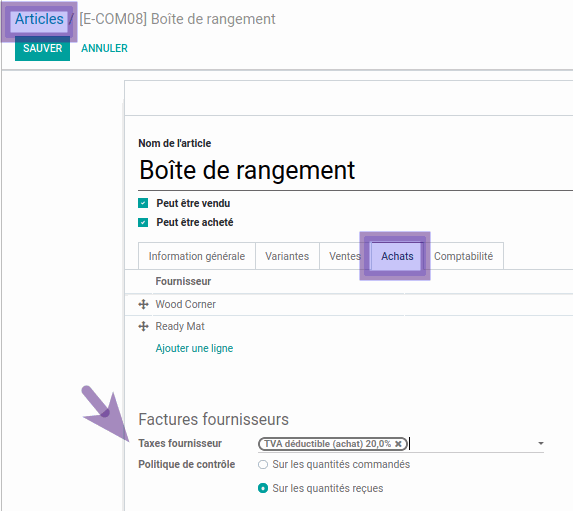This screenshot has height=511, width=573.
Task: Select Sur les quantités commandés option
Action: tap(263, 465)
